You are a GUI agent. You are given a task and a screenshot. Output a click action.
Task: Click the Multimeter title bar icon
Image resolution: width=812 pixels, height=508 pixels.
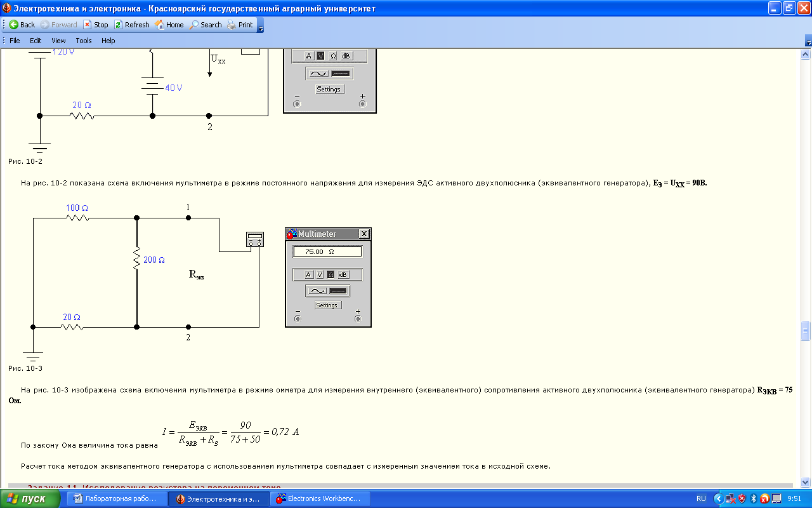(x=292, y=234)
